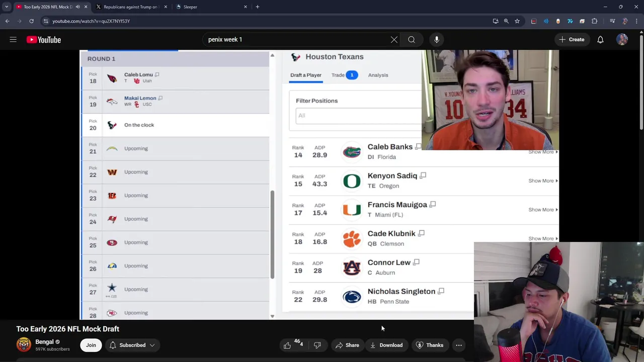Open the Bengal channel name link
644x362 pixels.
[x=44, y=342]
